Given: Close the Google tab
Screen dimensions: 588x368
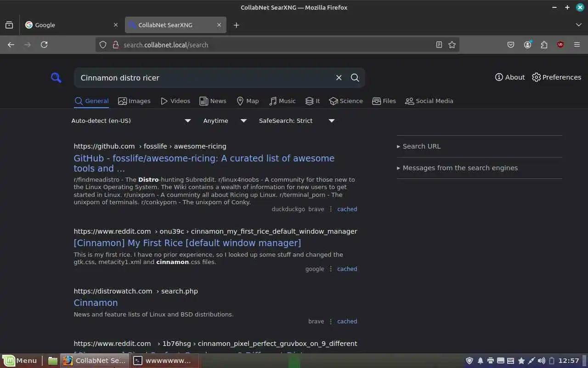Looking at the screenshot, I should (115, 25).
